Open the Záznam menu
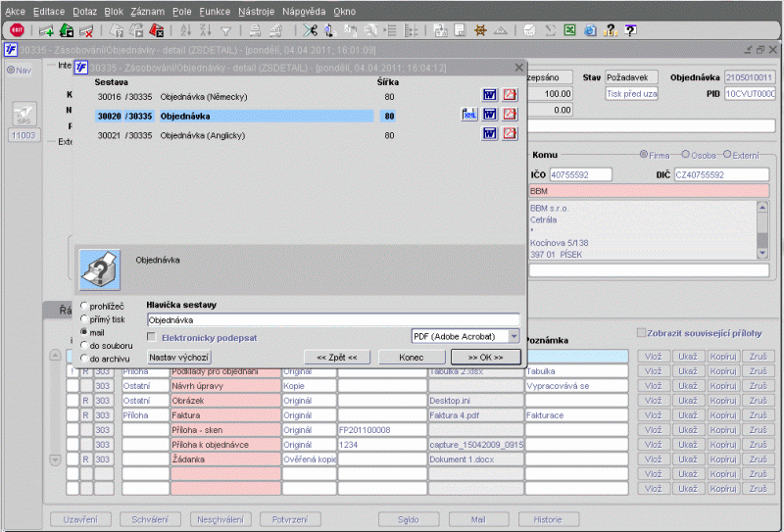 point(148,11)
